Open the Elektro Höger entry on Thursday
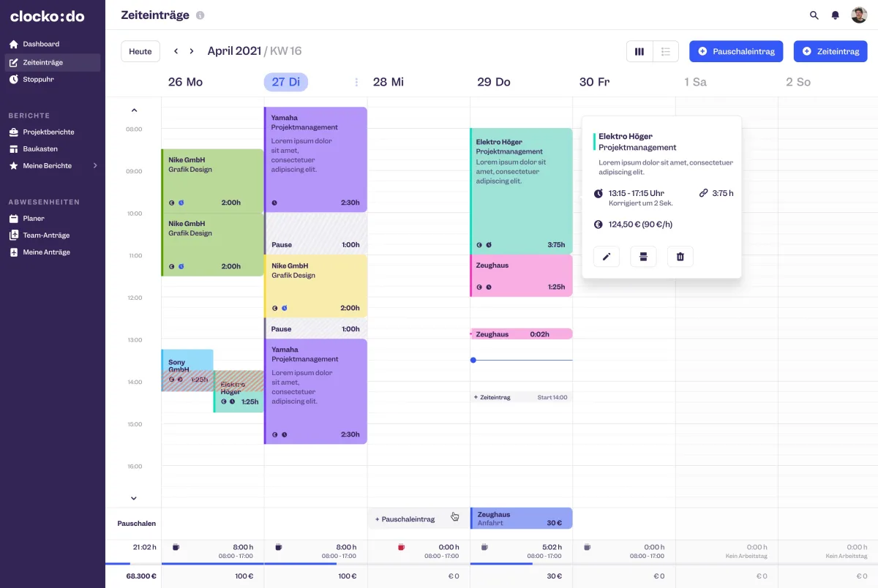This screenshot has height=588, width=878. click(x=521, y=191)
